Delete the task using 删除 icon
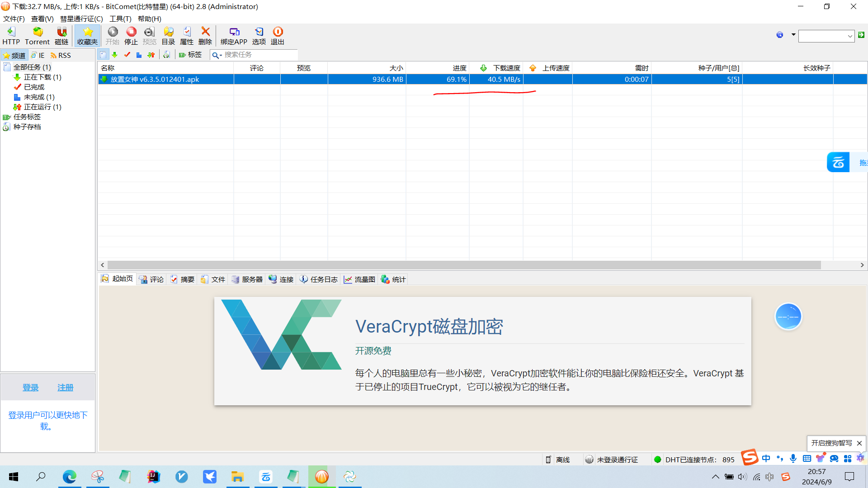 205,35
